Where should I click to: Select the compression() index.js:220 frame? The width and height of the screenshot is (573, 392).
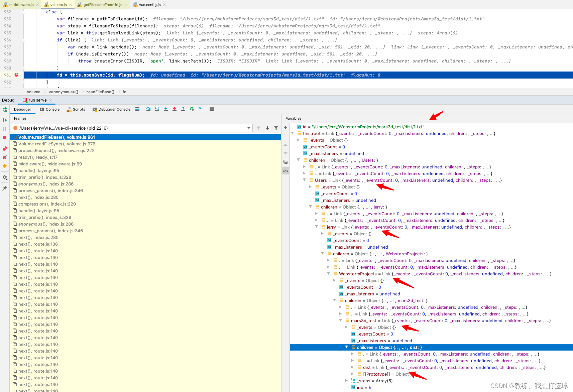145,204
